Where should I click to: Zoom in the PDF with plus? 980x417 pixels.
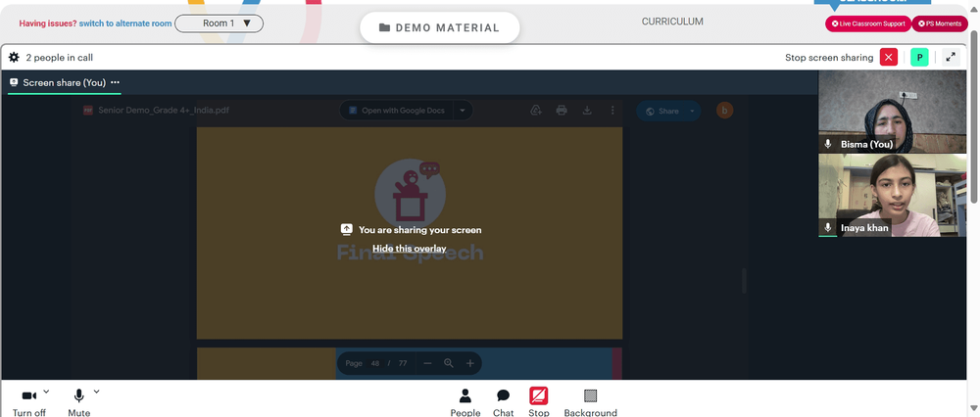click(x=470, y=363)
